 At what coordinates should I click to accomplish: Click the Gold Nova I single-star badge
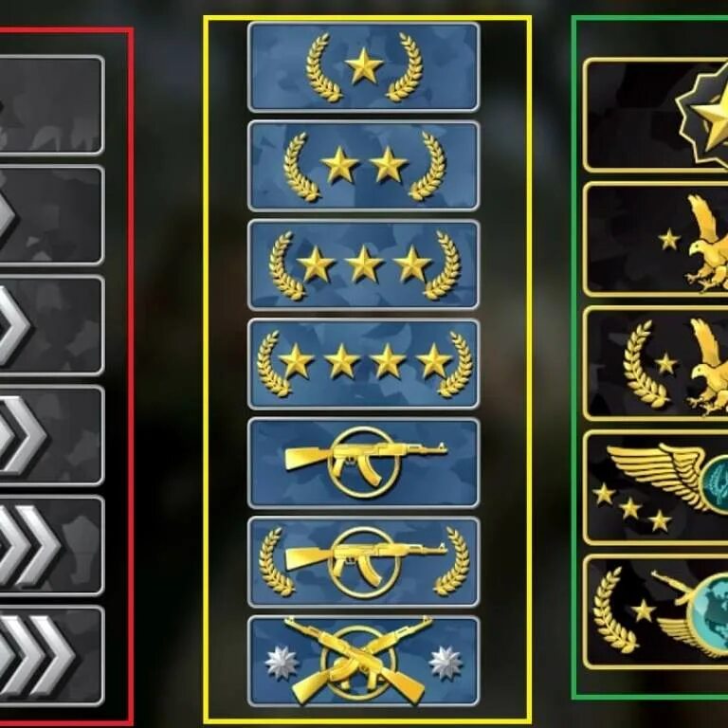pyautogui.click(x=364, y=67)
